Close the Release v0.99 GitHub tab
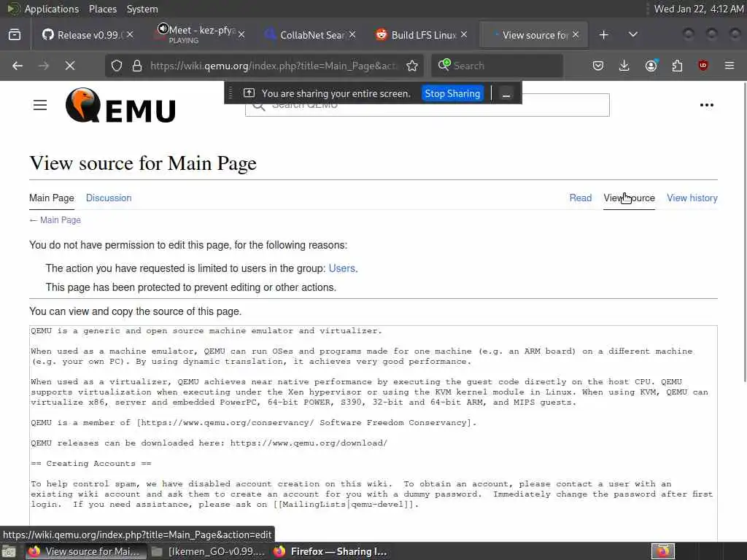 point(130,35)
